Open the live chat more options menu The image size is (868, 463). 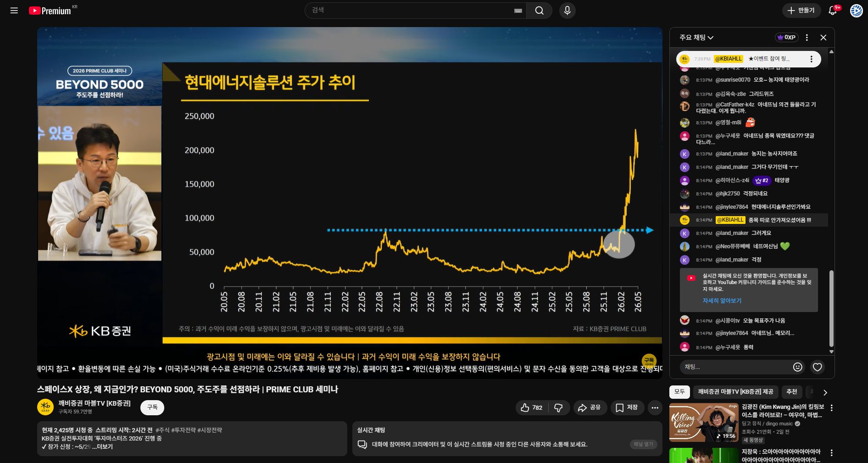pyautogui.click(x=807, y=38)
